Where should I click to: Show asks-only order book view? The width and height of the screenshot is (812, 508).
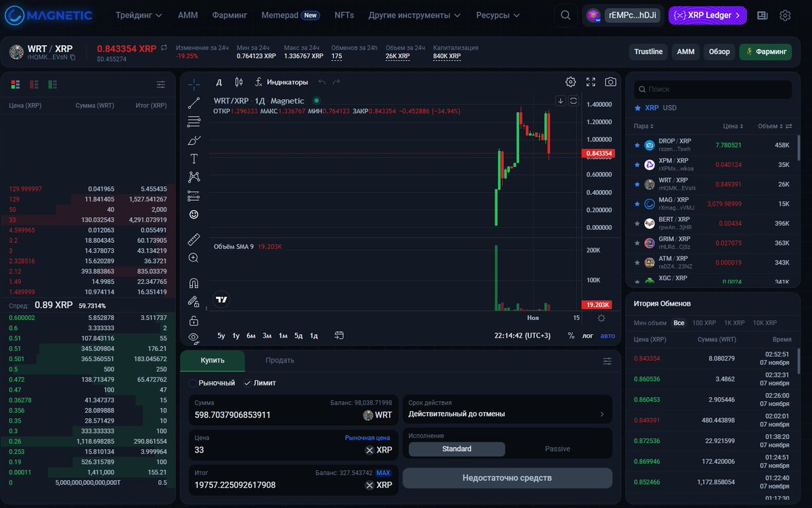(x=34, y=85)
